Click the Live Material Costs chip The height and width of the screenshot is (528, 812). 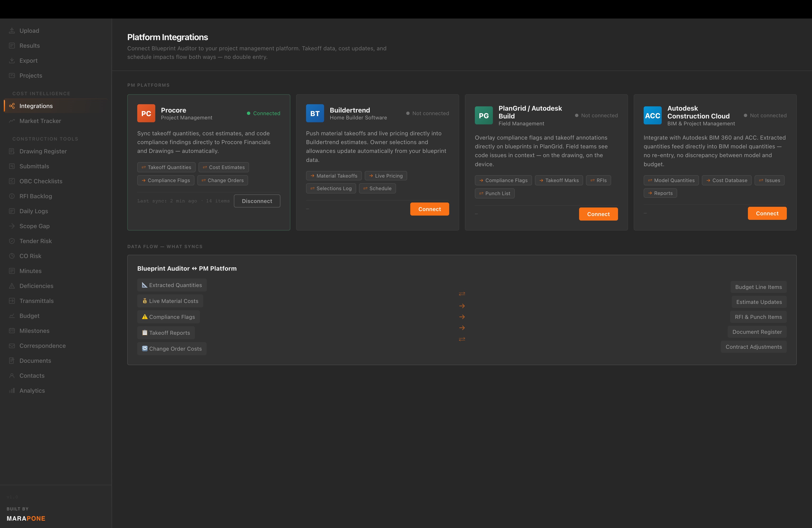[x=170, y=301]
